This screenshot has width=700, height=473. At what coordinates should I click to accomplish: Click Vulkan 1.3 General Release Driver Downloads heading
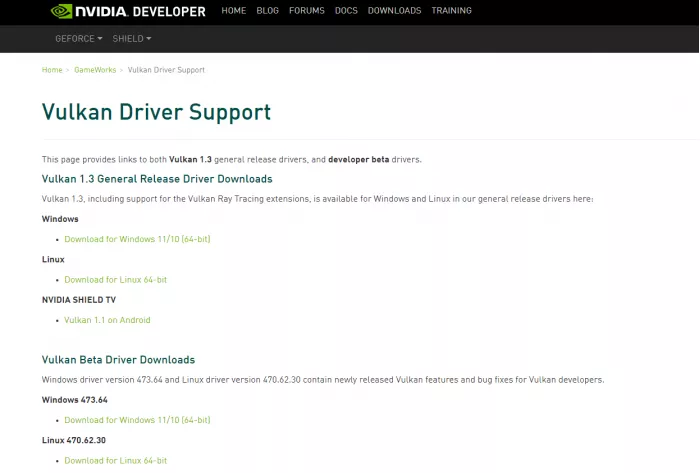coord(157,179)
